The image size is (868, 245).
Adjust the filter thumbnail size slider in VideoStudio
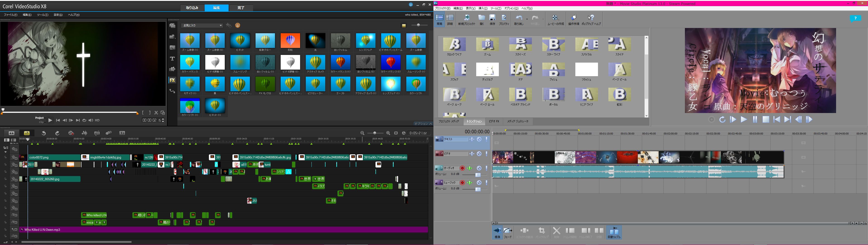418,25
